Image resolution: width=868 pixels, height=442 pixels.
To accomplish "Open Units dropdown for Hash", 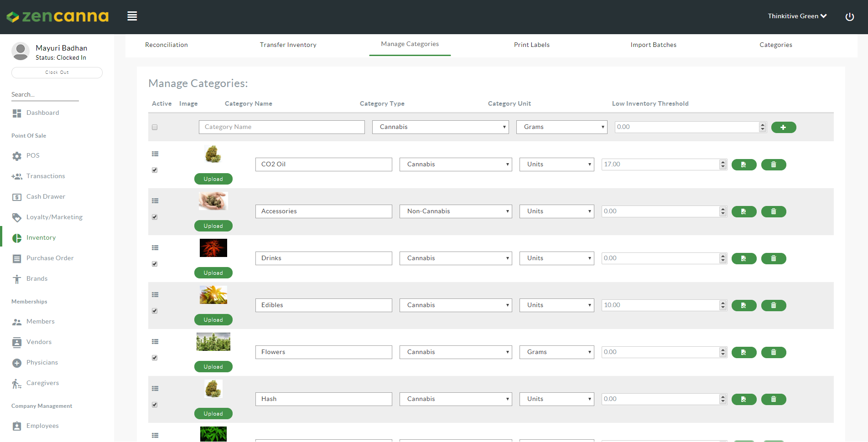I will (557, 399).
